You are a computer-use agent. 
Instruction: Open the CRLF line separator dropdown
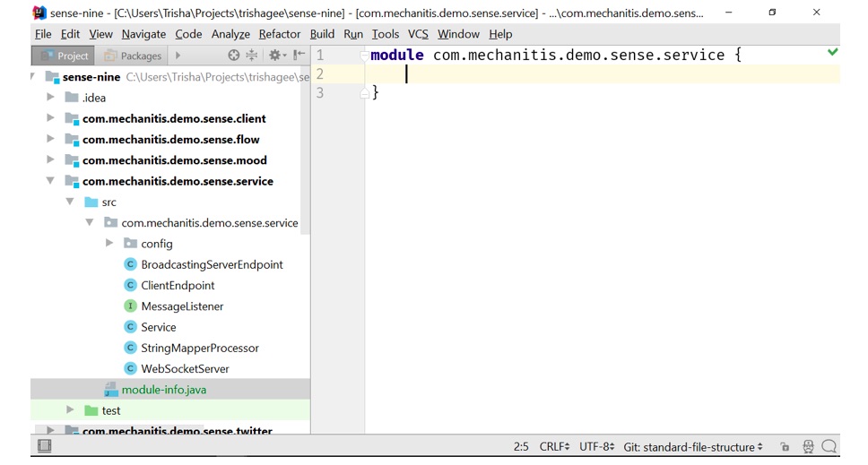coord(554,447)
